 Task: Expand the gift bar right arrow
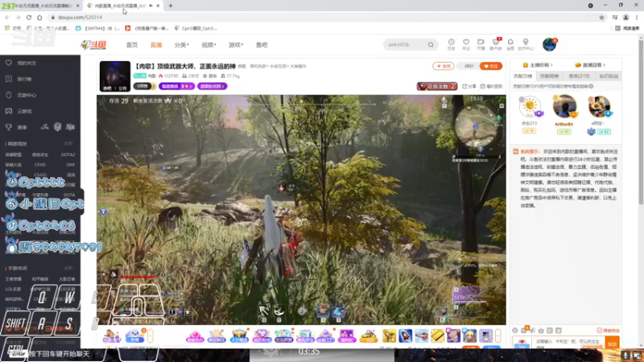[497, 335]
